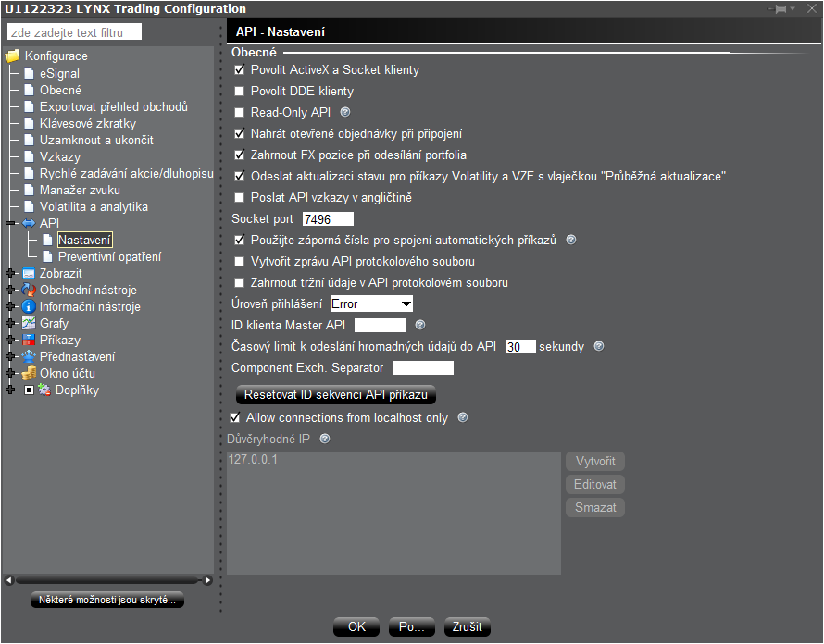Image resolution: width=824 pixels, height=644 pixels.
Task: Click the Socket port input field
Action: (x=328, y=219)
